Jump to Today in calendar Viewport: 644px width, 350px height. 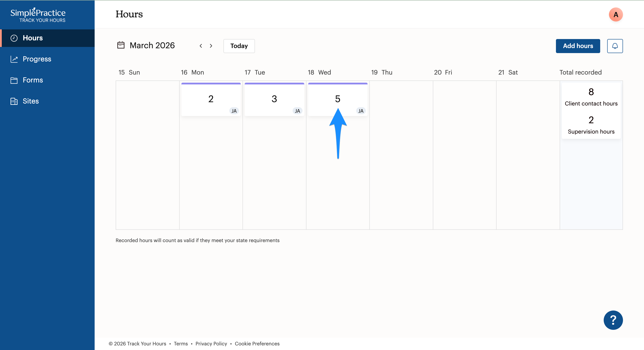[x=239, y=46]
